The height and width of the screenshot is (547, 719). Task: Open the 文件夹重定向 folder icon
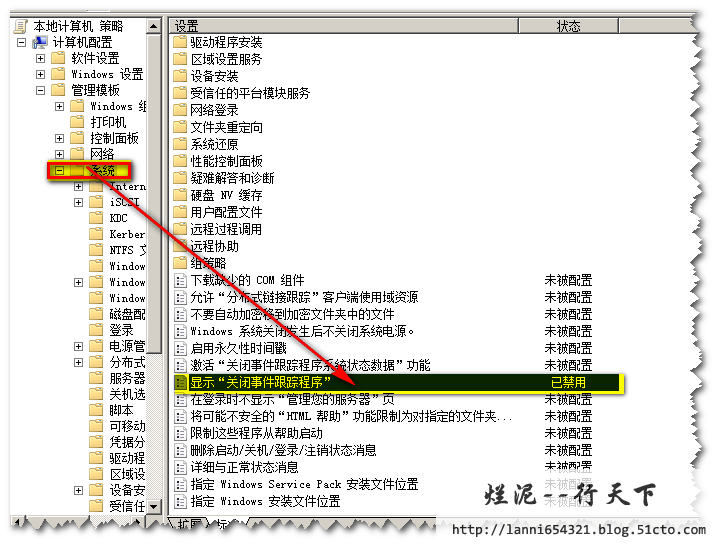[180, 127]
